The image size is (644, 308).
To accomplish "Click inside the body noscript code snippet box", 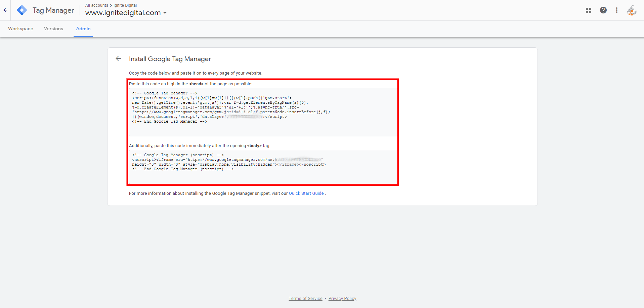I will point(263,167).
